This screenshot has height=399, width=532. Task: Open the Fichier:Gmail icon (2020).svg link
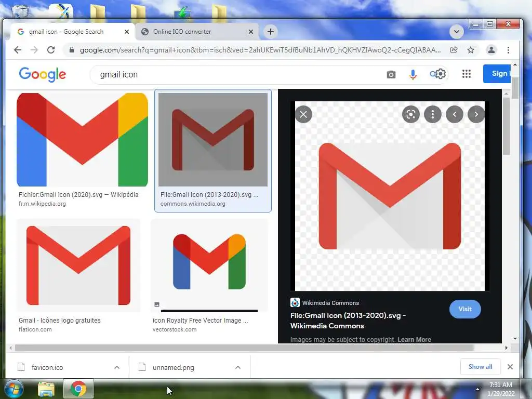point(78,195)
